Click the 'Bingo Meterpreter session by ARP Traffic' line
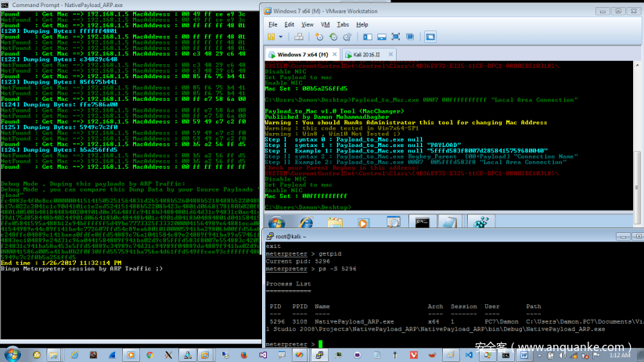 [x=81, y=269]
